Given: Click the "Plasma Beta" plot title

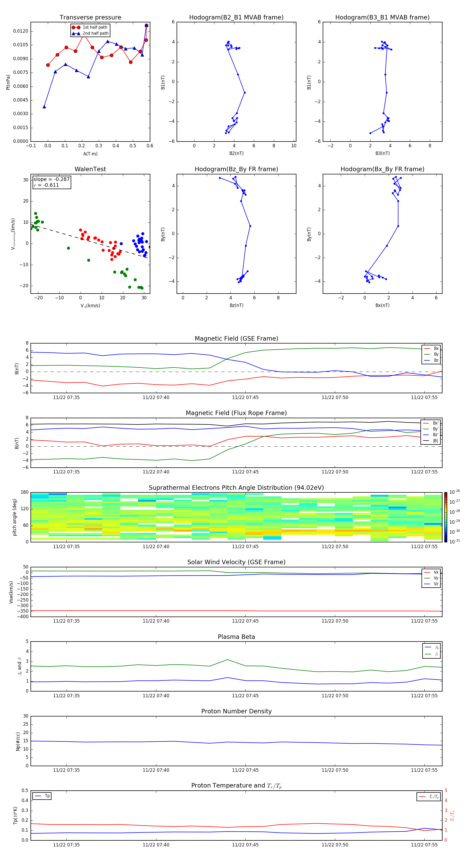Looking at the screenshot, I should point(236,637).
